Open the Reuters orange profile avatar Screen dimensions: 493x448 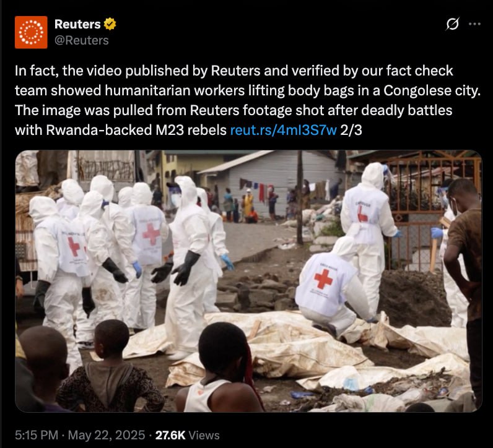(31, 32)
